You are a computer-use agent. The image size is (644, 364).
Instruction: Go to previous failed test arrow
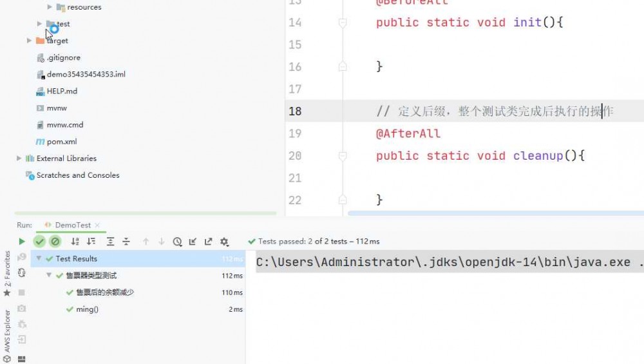coord(146,242)
